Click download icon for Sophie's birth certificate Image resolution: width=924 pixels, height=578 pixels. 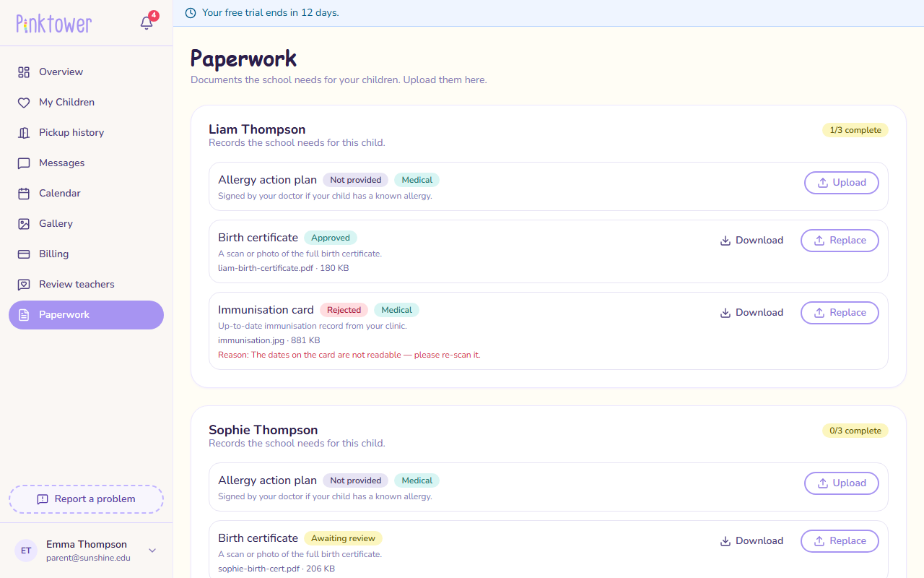725,541
